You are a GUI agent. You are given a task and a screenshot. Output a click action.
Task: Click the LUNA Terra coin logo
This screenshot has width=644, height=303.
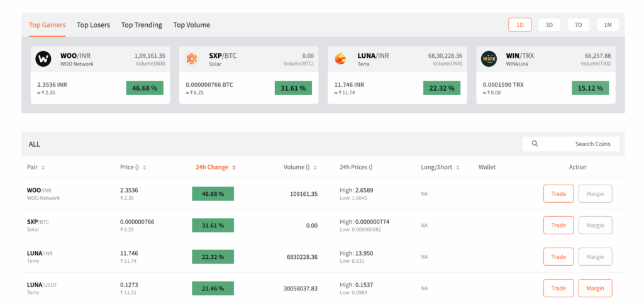click(x=340, y=59)
